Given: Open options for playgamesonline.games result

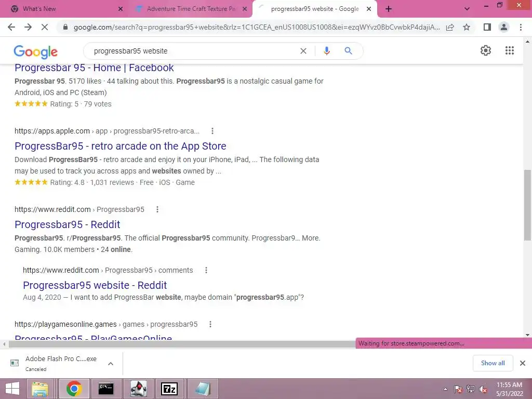Looking at the screenshot, I should tap(210, 324).
